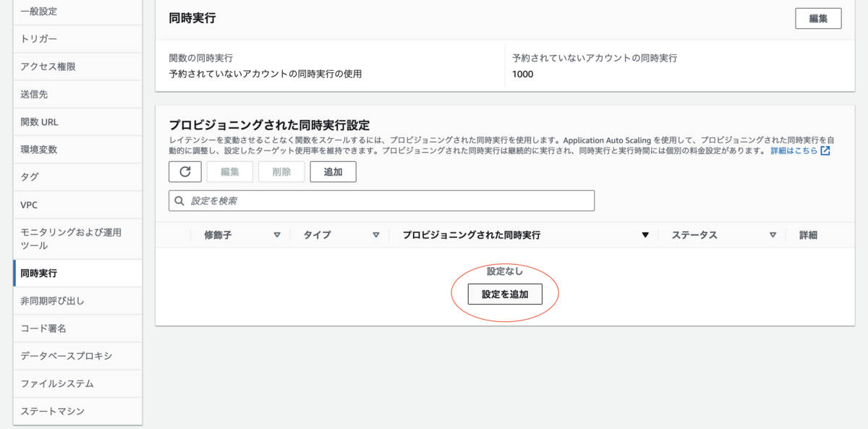Open the 詳細はこちら link
The image size is (868, 429).
point(794,151)
